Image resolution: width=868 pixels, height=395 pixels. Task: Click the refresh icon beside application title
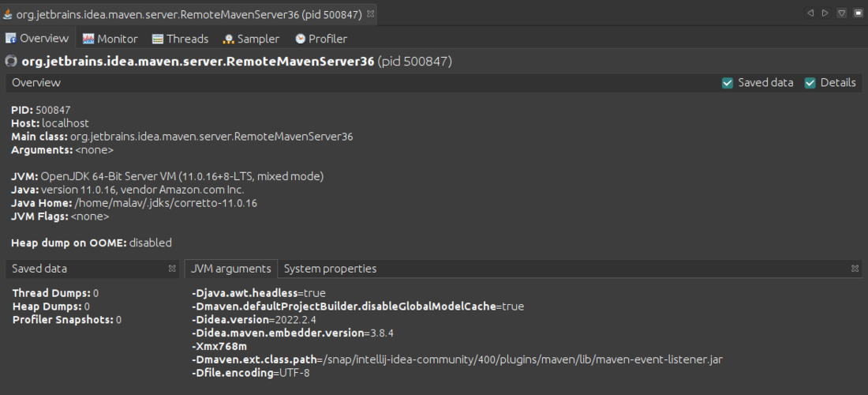(11, 61)
